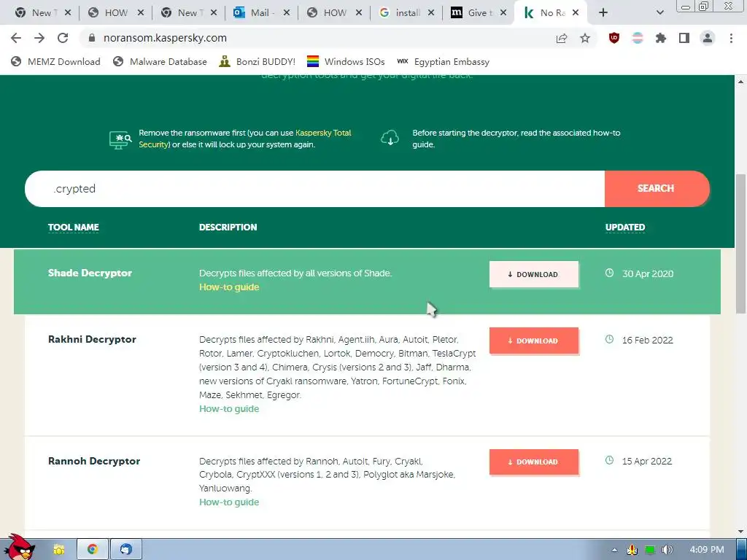Open Windows ISOs bookmark
This screenshot has height=560, width=747.
tap(346, 62)
